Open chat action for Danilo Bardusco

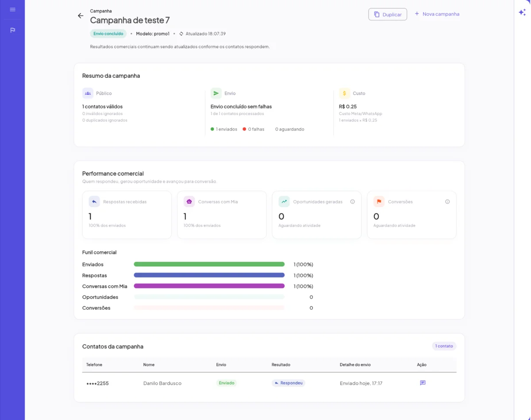423,383
